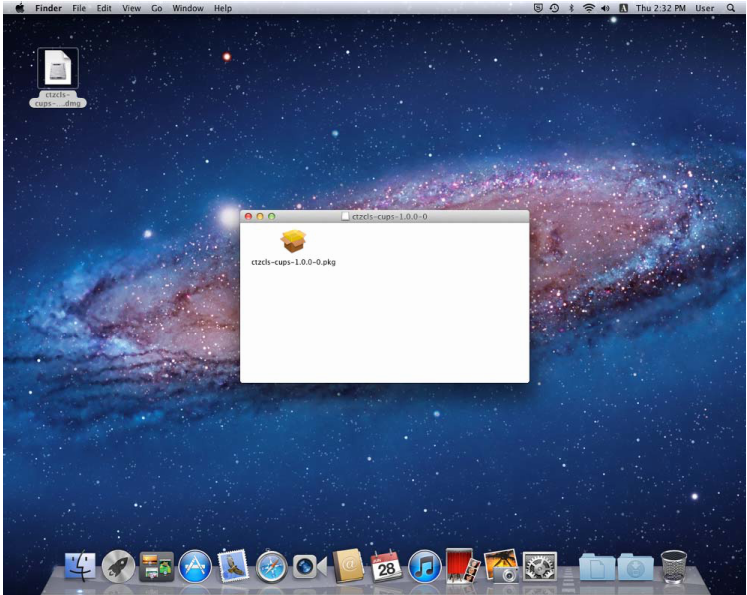Open the Help menu

(x=222, y=8)
